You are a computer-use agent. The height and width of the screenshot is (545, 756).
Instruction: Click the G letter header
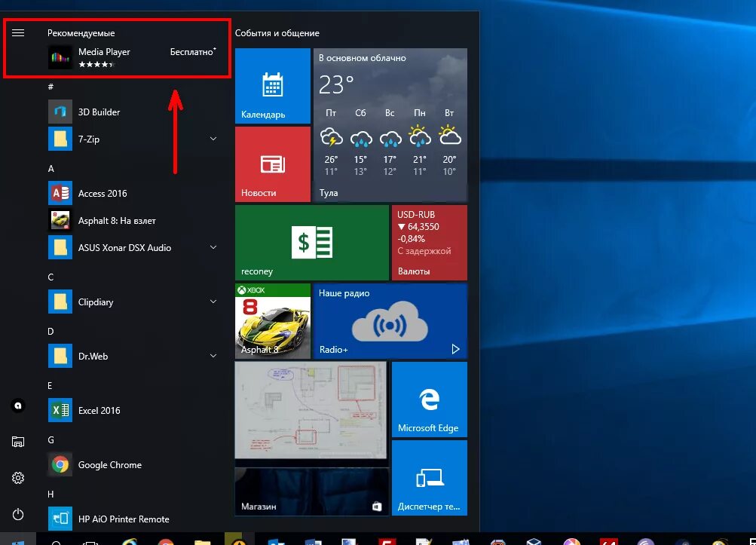[51, 440]
